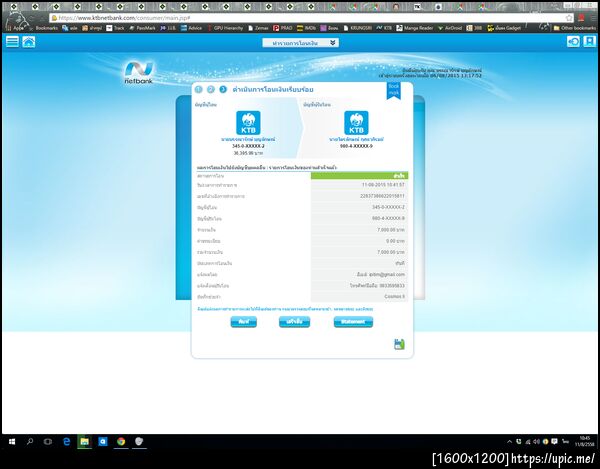Click the blue notice text above the buttons
The image size is (600, 469).
pyautogui.click(x=285, y=309)
